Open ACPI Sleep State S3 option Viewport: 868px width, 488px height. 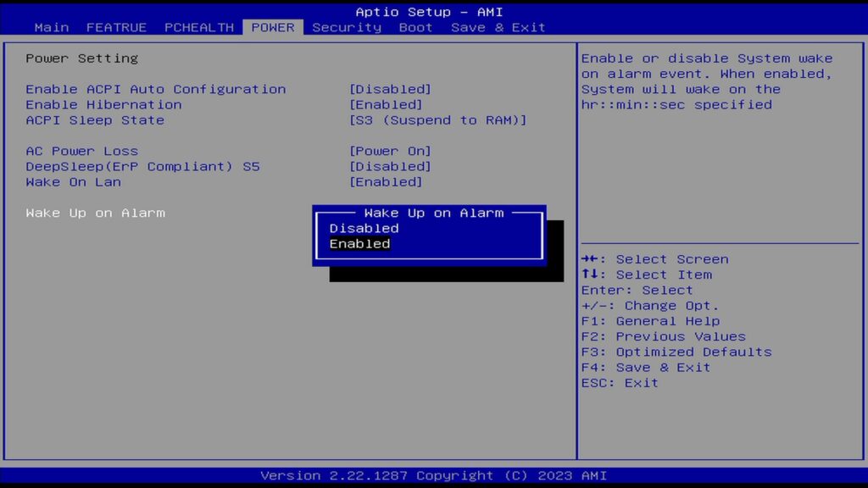coord(437,120)
